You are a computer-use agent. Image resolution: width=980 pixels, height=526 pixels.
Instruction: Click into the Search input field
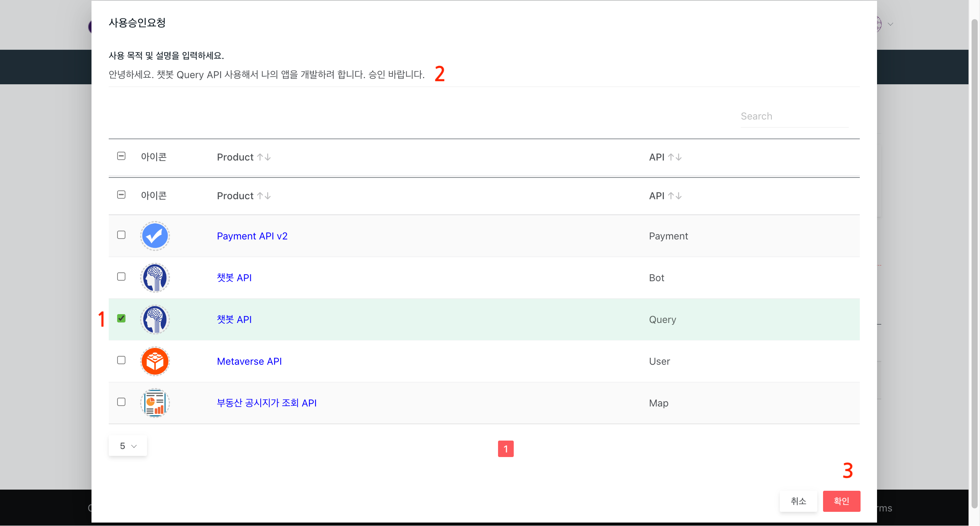click(x=794, y=116)
